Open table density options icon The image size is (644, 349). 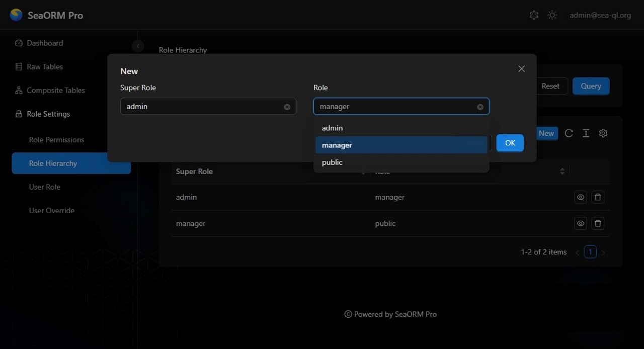point(586,133)
